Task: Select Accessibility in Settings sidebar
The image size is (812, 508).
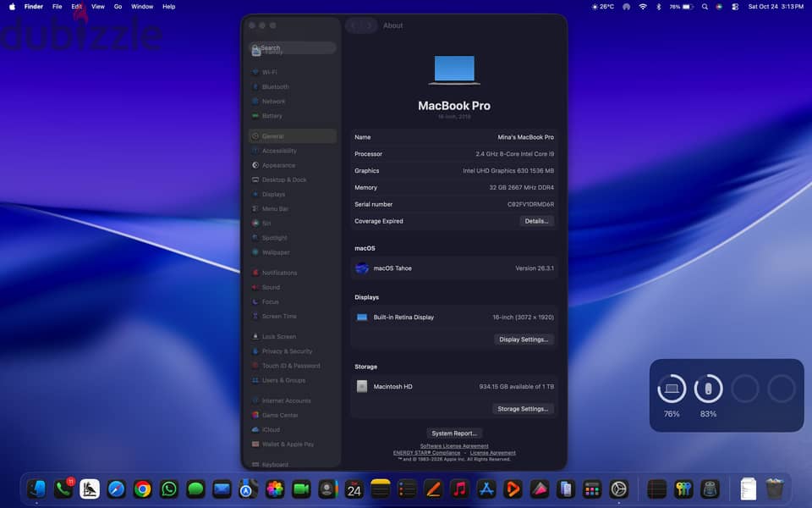Action: [293, 151]
